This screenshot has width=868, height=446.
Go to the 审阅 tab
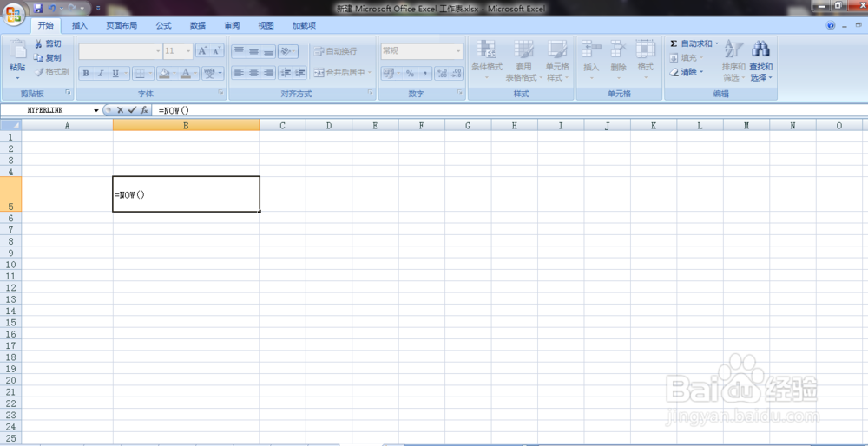(x=232, y=25)
